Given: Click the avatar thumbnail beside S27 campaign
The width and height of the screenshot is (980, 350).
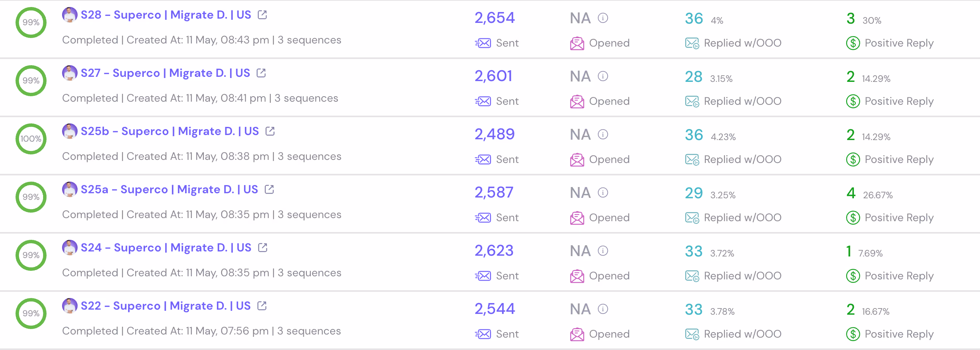Looking at the screenshot, I should tap(70, 73).
